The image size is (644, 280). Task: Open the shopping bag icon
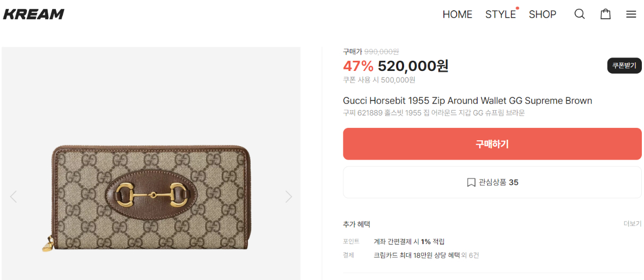pos(605,15)
